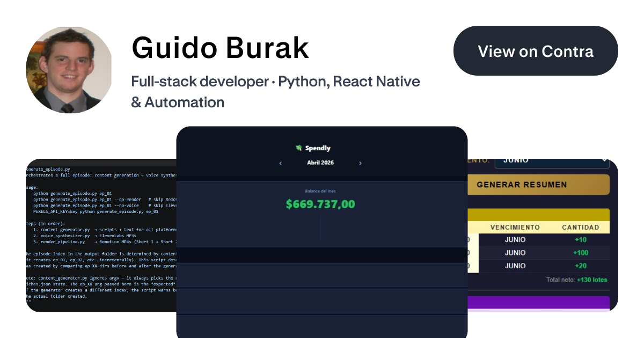Click the View on Contra button
644x338 pixels.
click(x=535, y=50)
